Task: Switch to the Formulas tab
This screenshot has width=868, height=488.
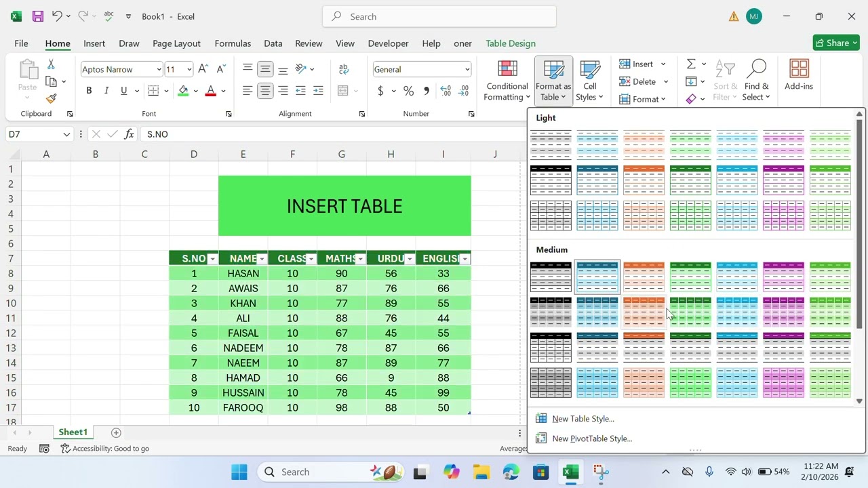Action: pyautogui.click(x=233, y=43)
